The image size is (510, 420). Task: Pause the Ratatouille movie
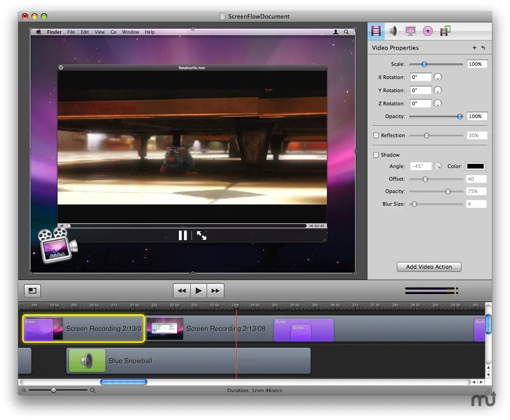[183, 235]
